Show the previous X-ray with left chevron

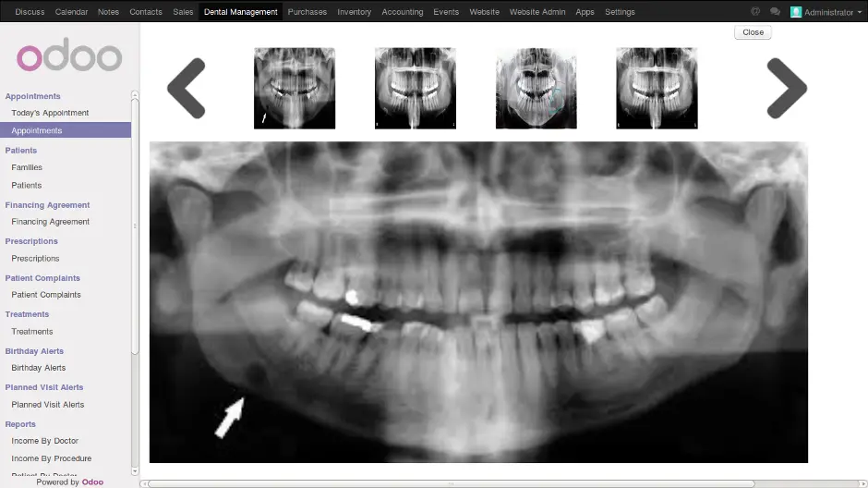coord(187,88)
